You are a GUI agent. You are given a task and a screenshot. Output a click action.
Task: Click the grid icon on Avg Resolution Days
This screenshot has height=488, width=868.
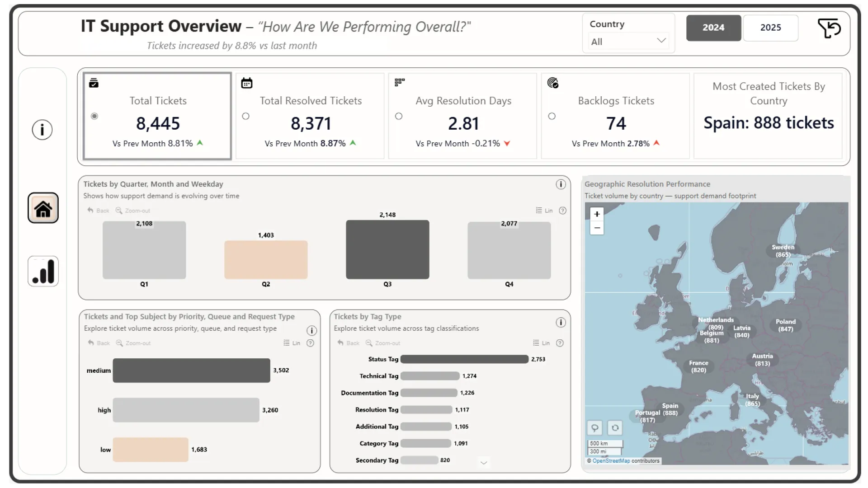399,82
